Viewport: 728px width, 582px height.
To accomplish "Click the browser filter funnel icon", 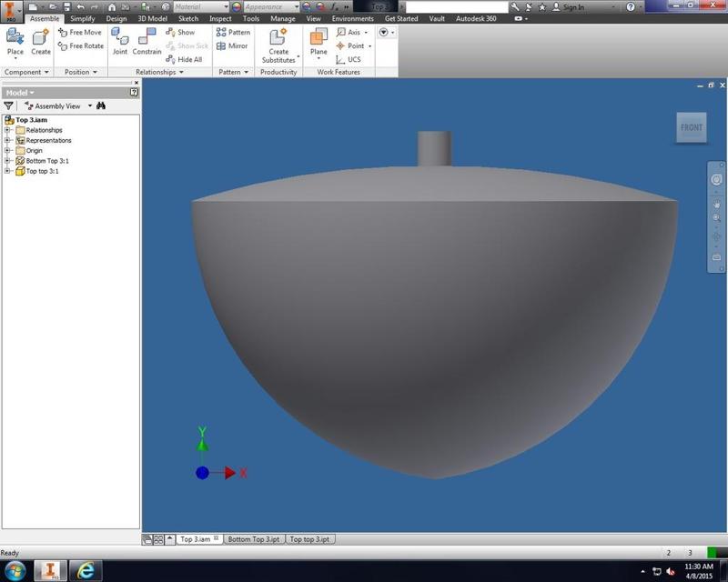I will [9, 106].
